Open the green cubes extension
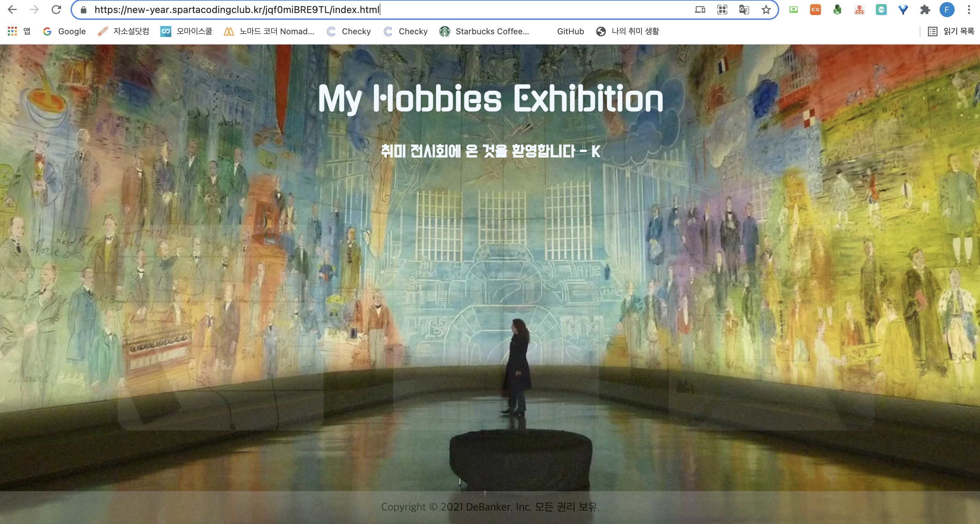980x524 pixels. [x=837, y=10]
